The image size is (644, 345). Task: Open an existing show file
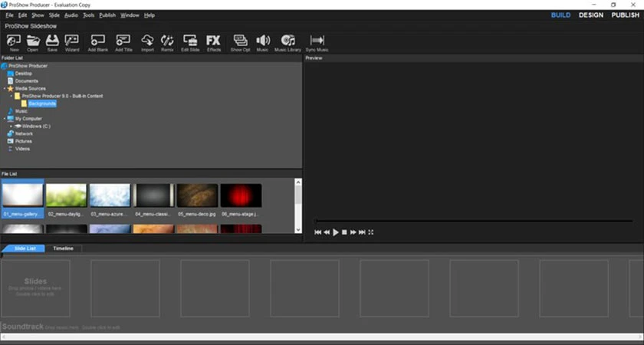33,43
